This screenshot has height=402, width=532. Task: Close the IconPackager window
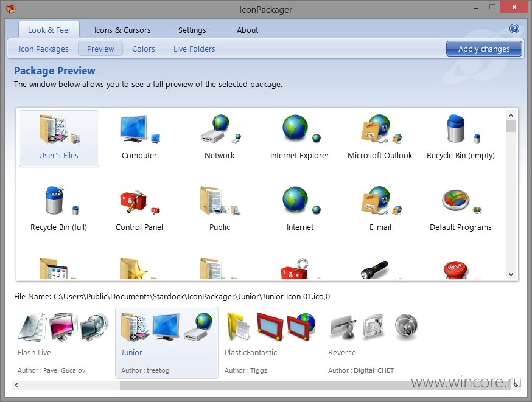[514, 7]
